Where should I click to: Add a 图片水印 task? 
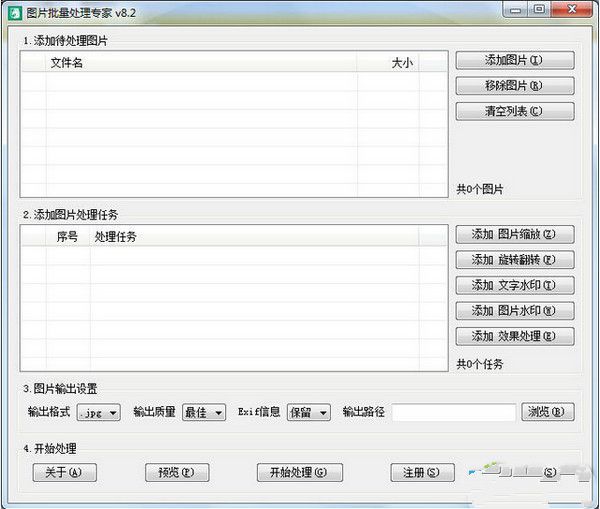point(515,311)
